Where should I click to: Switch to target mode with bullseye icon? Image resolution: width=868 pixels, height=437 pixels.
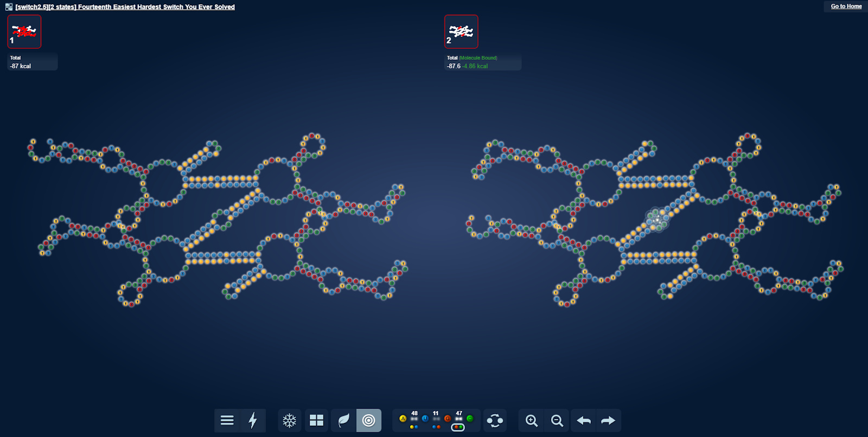[369, 420]
